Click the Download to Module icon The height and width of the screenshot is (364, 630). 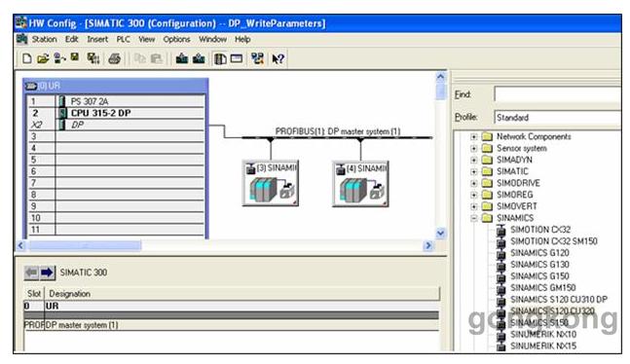[182, 59]
